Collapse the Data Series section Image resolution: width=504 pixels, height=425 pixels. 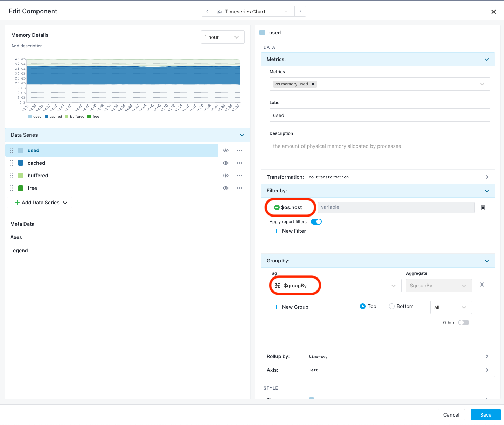(x=242, y=135)
